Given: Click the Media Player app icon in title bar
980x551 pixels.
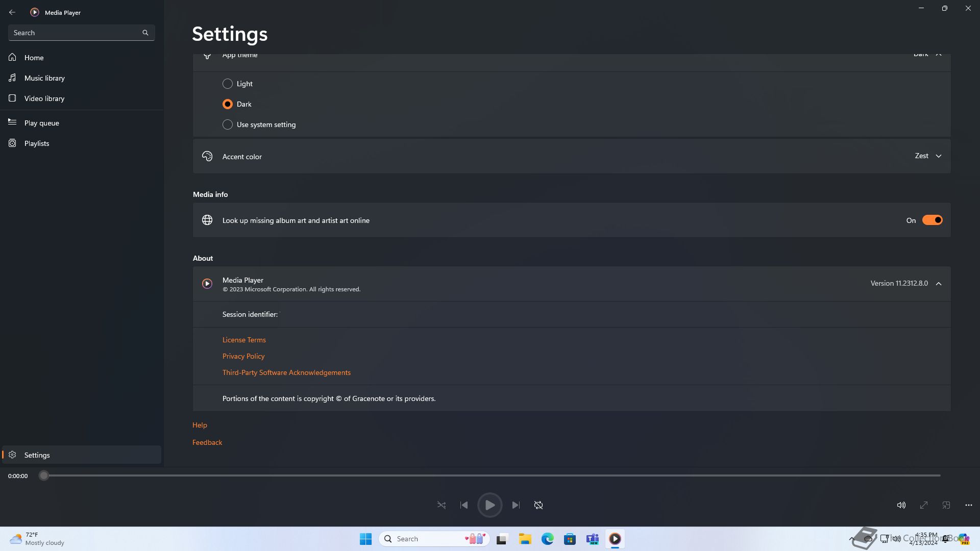Looking at the screenshot, I should pyautogui.click(x=35, y=12).
